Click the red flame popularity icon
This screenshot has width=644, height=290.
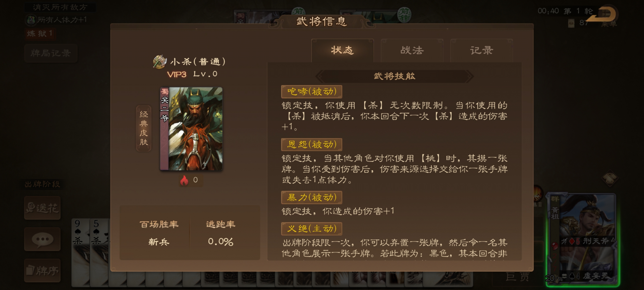pos(184,180)
